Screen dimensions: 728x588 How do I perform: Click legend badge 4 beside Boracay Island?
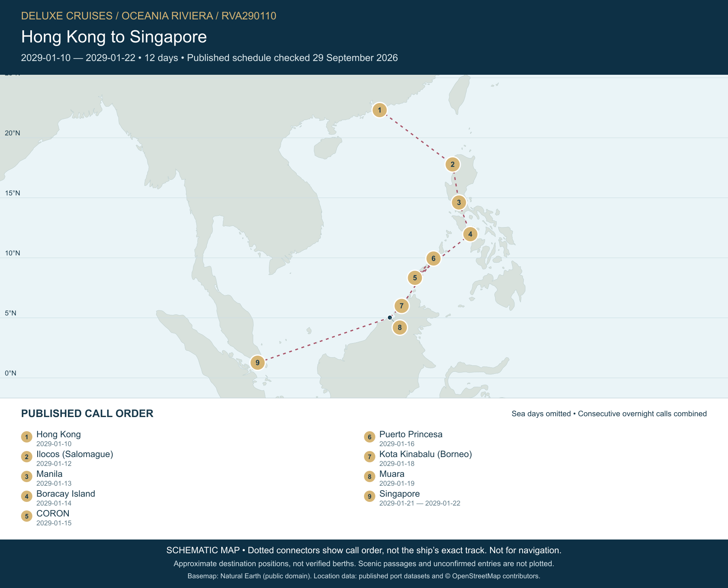27,496
